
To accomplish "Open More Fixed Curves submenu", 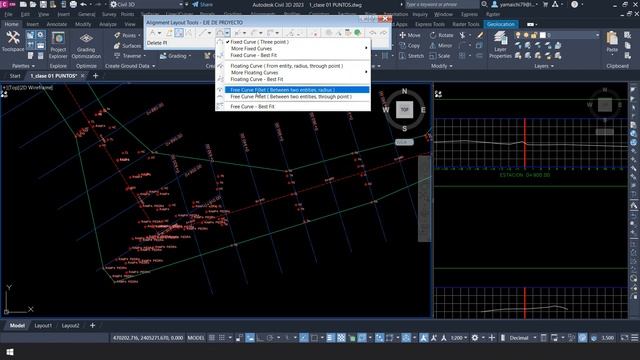I will click(293, 49).
